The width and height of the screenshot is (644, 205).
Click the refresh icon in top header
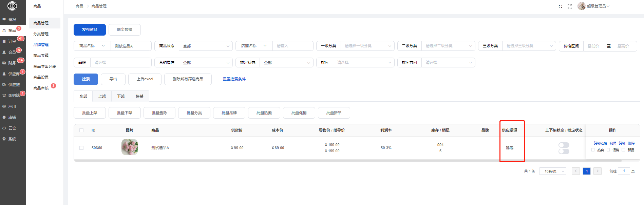(x=560, y=6)
